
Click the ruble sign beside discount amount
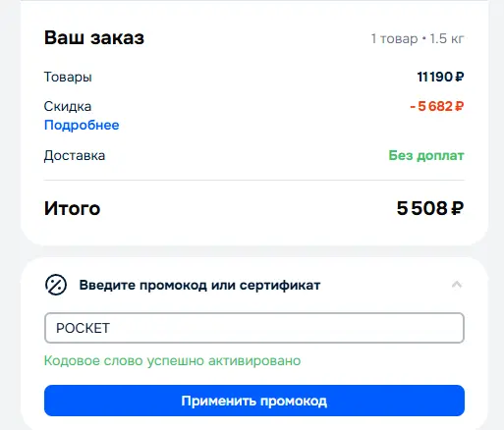click(460, 106)
